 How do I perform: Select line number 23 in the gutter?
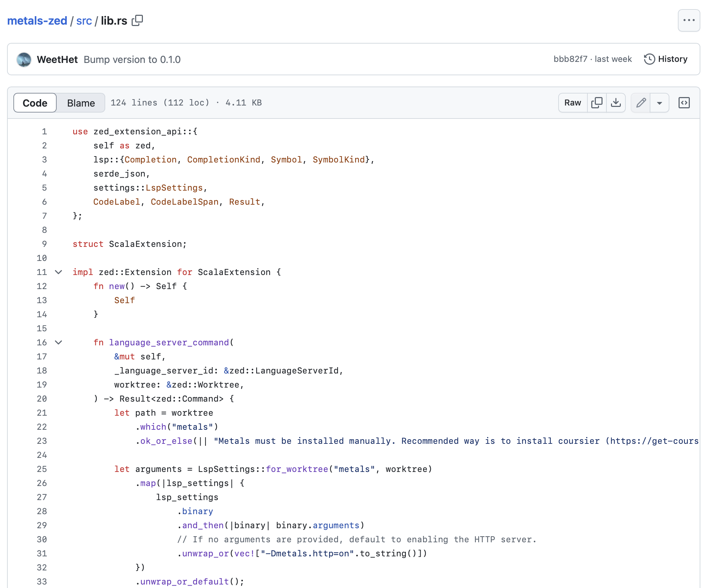42,441
